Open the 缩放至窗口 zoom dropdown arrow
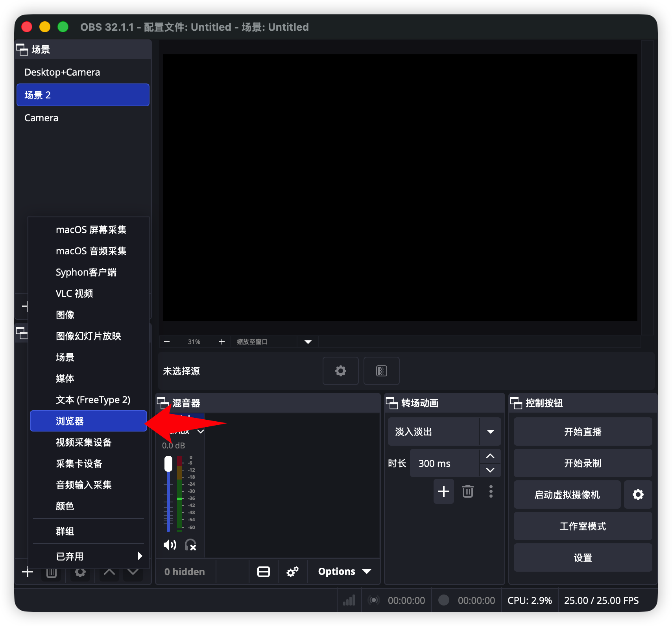The height and width of the screenshot is (626, 672). (x=308, y=342)
